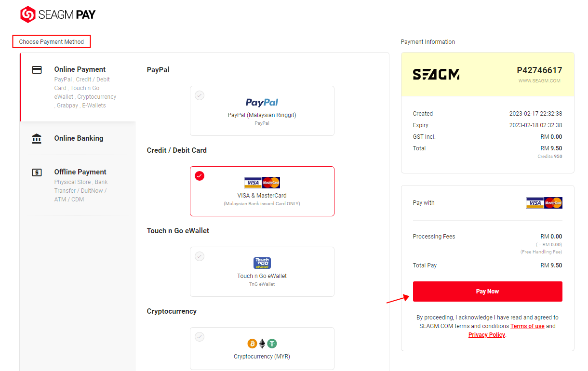The image size is (588, 371).
Task: Toggle the red VISA & MasterCard checkmark
Action: coord(200,176)
